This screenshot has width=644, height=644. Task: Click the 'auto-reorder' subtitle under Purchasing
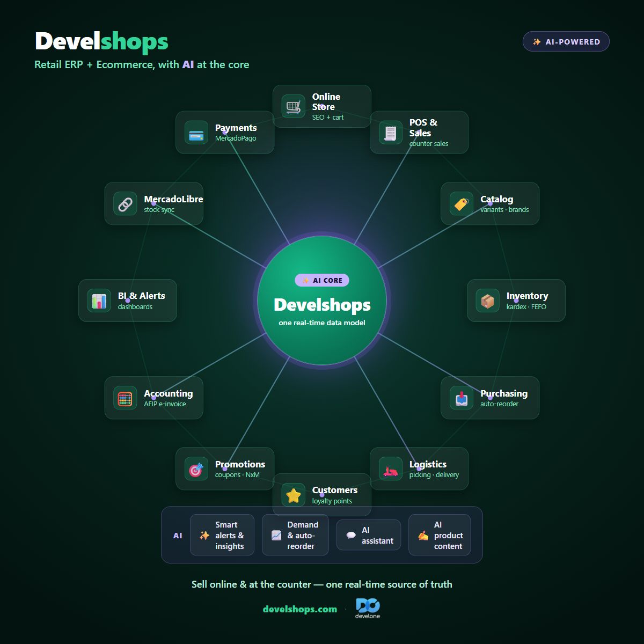(x=499, y=404)
